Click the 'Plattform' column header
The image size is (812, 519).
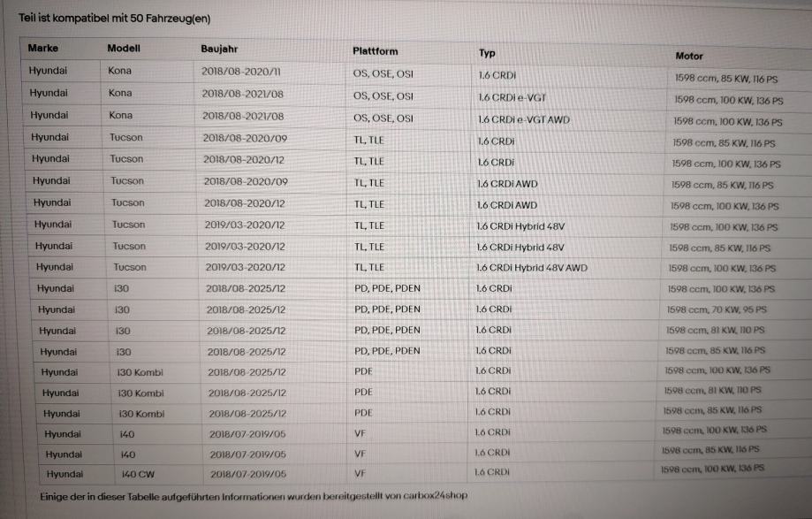point(375,51)
